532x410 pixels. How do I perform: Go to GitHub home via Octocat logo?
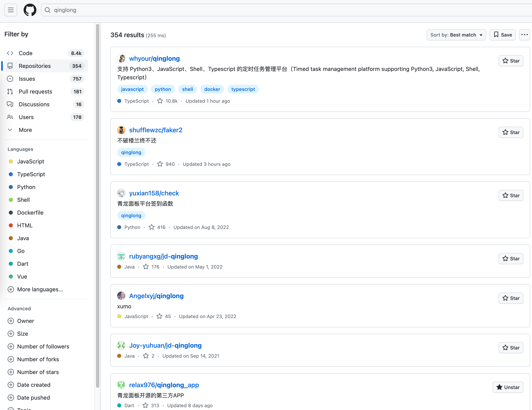pyautogui.click(x=30, y=10)
